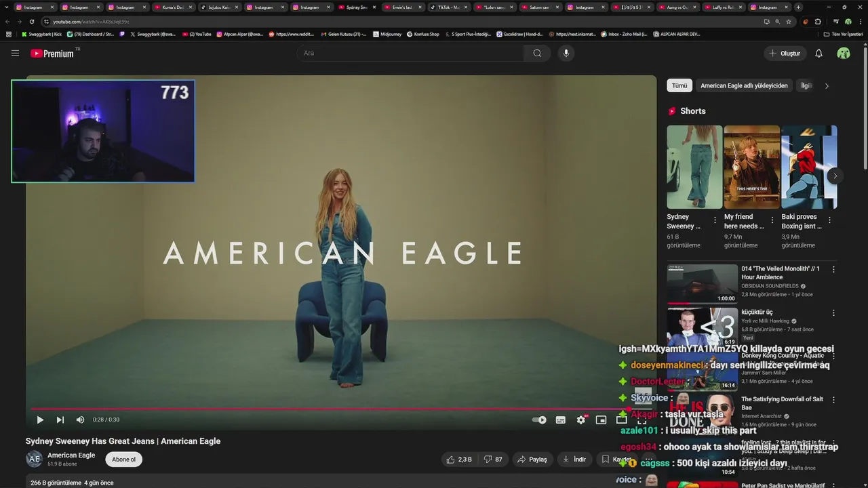Play the video with the play button
Image resolution: width=868 pixels, height=488 pixels.
[40, 420]
